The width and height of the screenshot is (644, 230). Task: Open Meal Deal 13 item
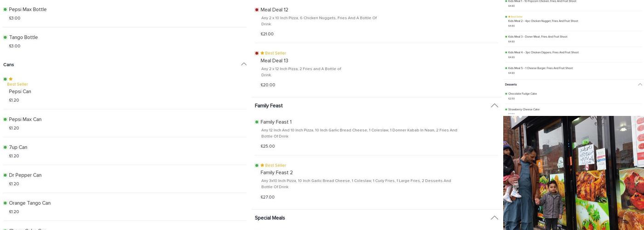[274, 61]
